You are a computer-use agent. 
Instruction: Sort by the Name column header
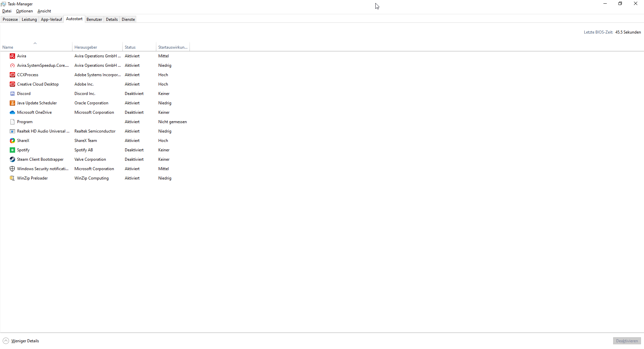click(36, 47)
